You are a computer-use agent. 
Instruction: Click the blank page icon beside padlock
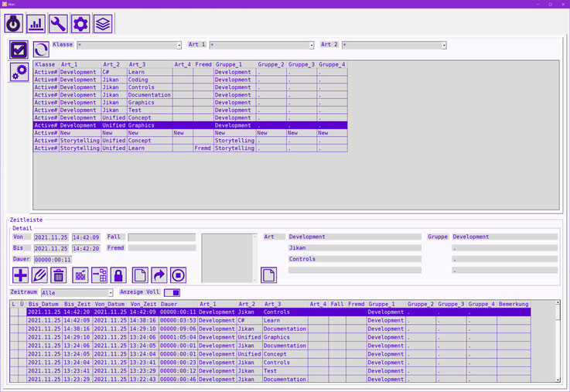(140, 275)
